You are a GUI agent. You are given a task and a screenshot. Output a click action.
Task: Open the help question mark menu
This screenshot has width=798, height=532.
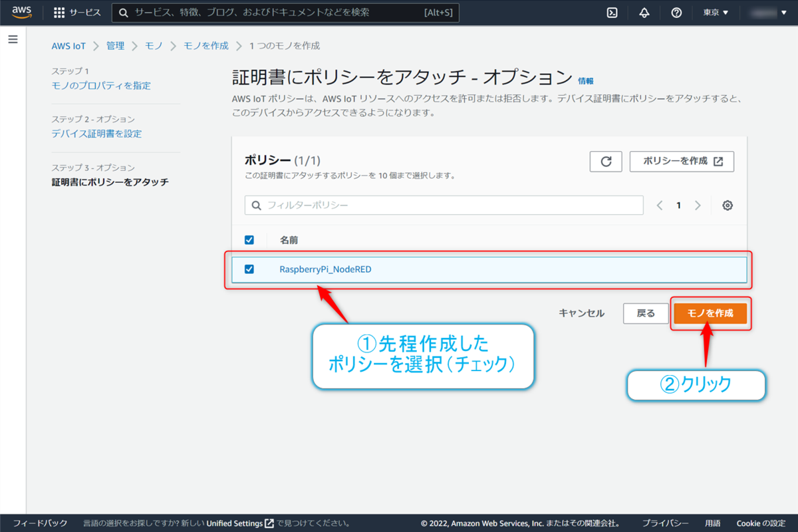click(x=676, y=13)
